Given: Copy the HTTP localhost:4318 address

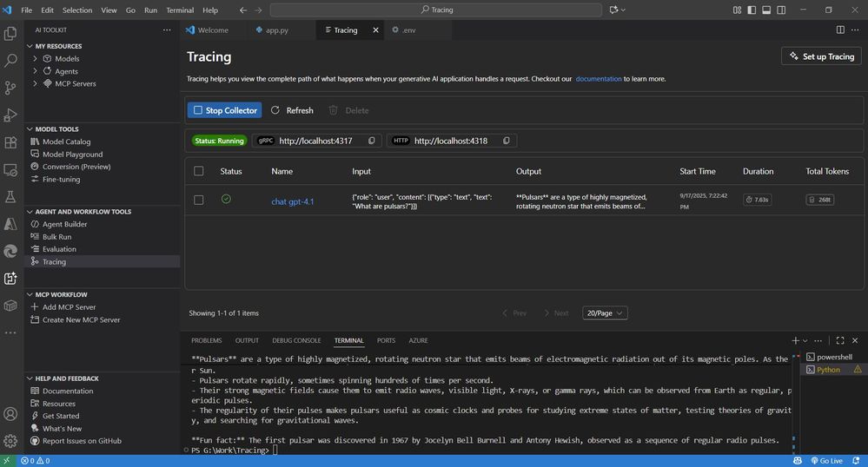Looking at the screenshot, I should click(x=506, y=141).
